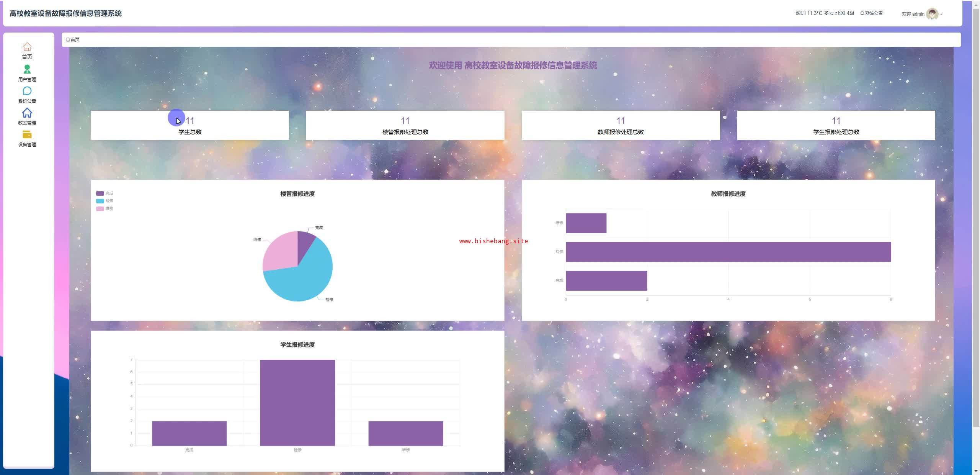Open 用户管理 user management icon
The image size is (980, 475).
coord(27,69)
